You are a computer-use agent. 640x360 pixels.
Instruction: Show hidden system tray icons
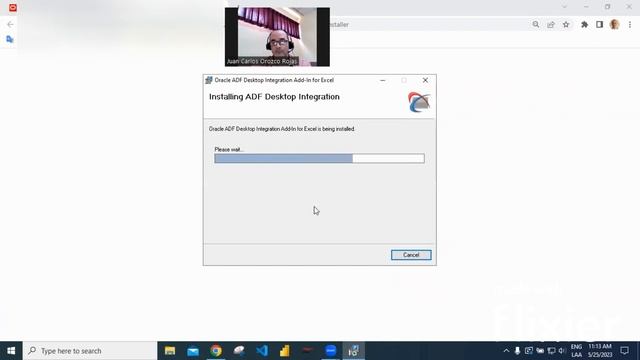(x=506, y=351)
